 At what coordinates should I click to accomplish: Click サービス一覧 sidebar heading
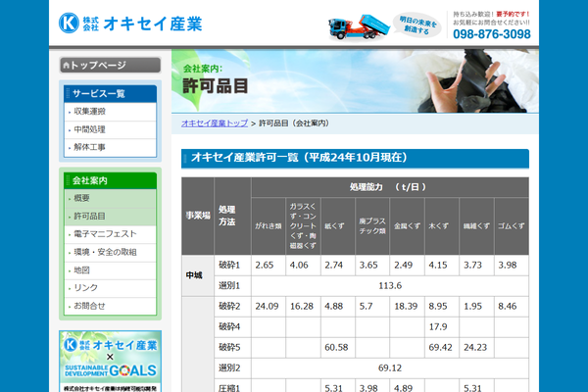[x=110, y=93]
